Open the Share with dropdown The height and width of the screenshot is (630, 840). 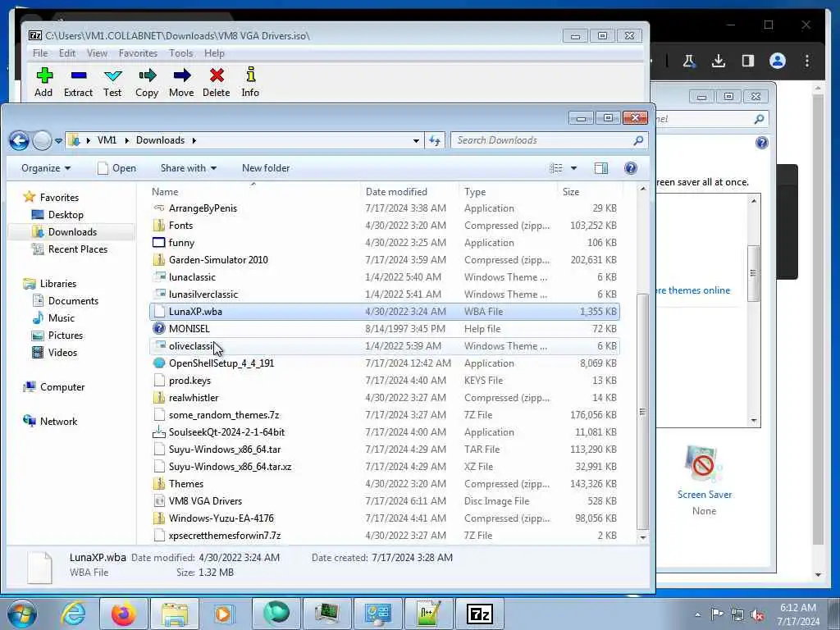tap(189, 168)
